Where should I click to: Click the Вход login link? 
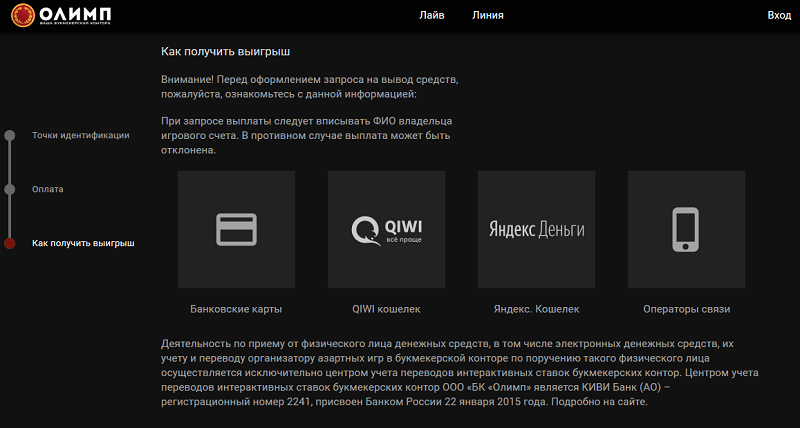(779, 15)
